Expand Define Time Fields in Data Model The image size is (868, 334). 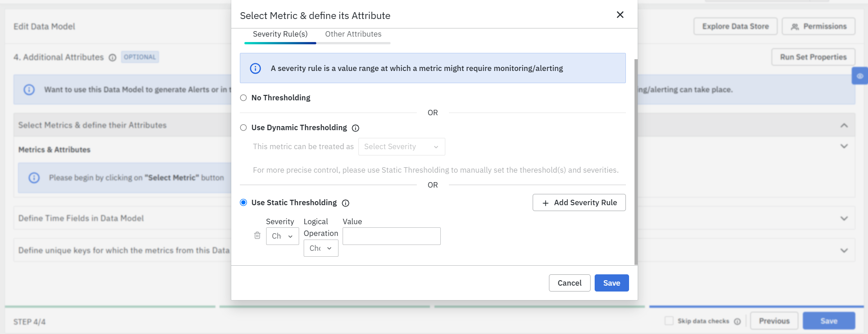click(x=844, y=218)
